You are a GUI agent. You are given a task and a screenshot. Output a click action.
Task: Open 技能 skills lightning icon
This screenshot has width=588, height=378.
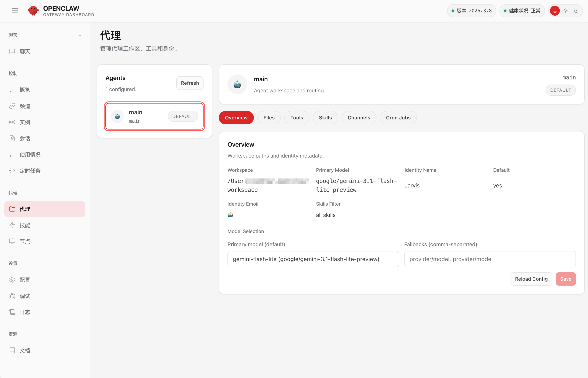[12, 225]
